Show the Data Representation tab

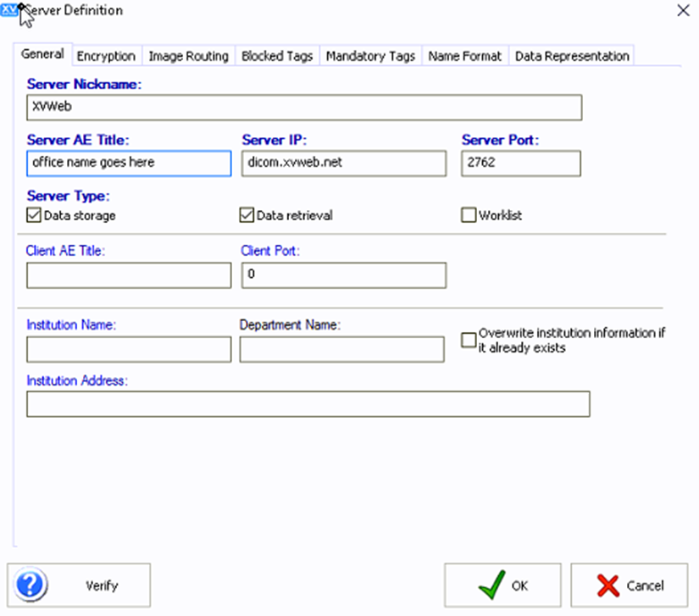(572, 56)
